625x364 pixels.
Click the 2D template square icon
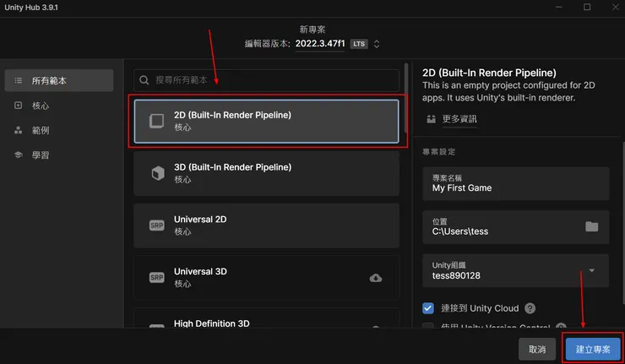(x=156, y=122)
